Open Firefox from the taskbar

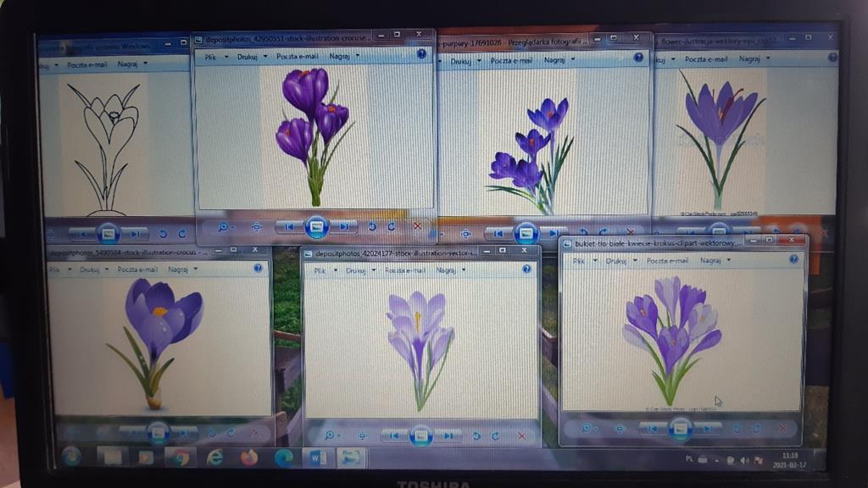coord(248,457)
